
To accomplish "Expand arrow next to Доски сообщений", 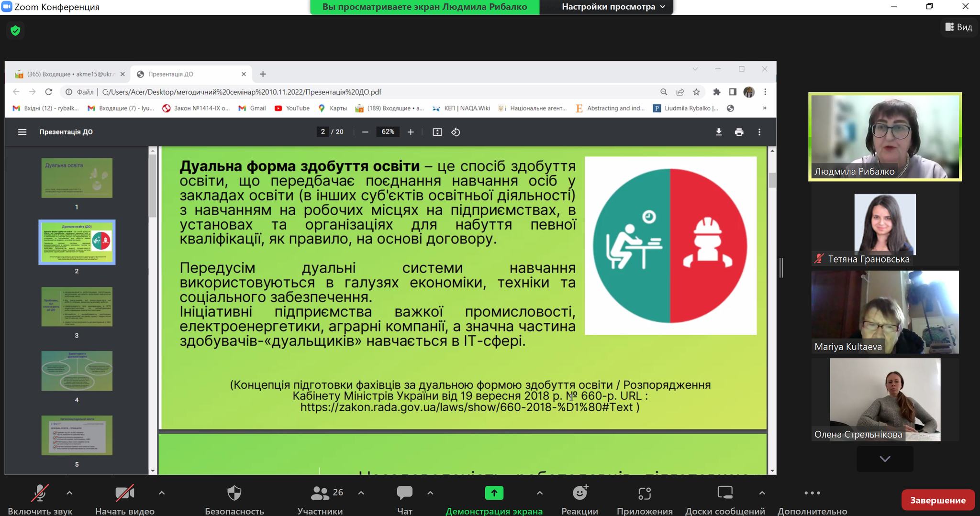I will point(762,493).
